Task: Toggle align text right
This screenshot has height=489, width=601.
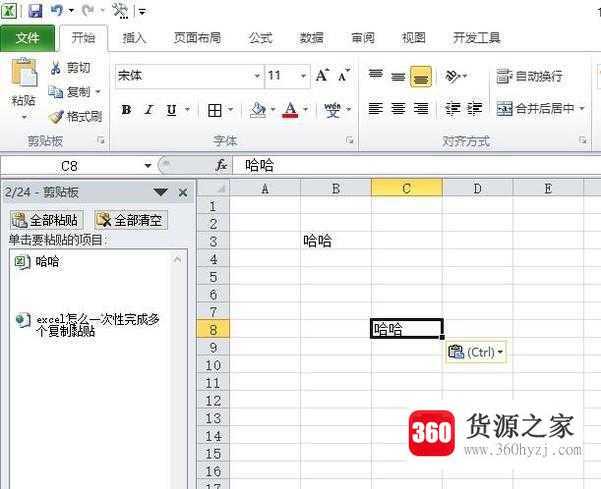Action: tap(421, 109)
